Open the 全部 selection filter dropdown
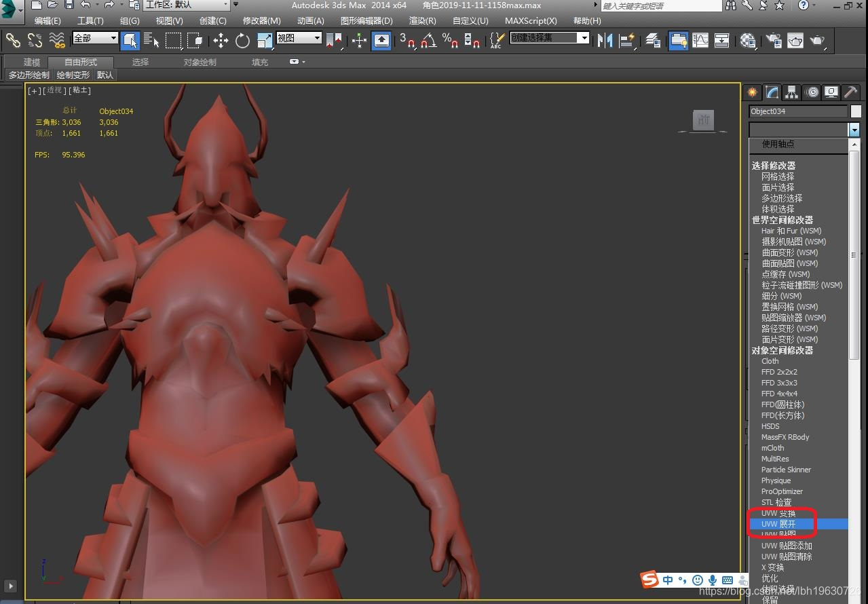868x604 pixels. tap(95, 38)
